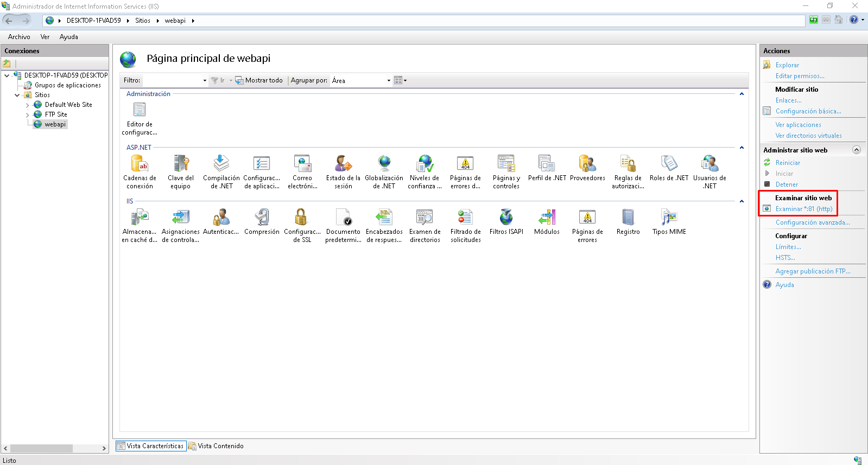Screen dimensions: 868x465
Task: Open the Archivo menu
Action: (x=19, y=37)
